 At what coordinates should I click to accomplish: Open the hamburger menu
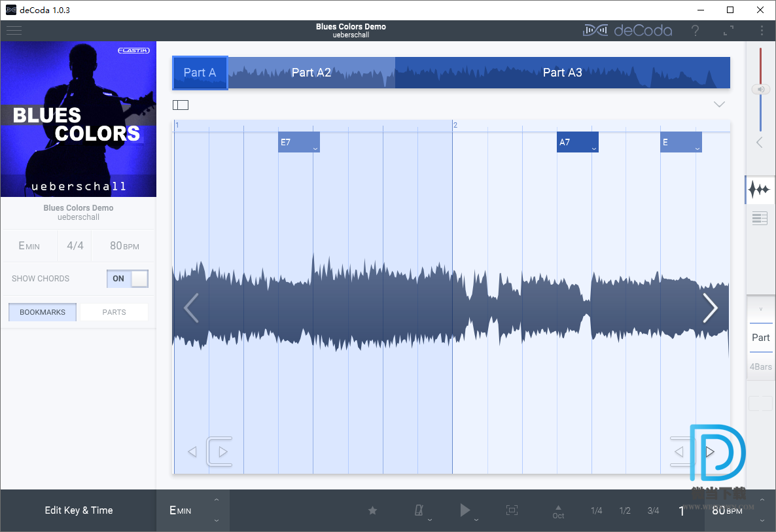coord(14,30)
